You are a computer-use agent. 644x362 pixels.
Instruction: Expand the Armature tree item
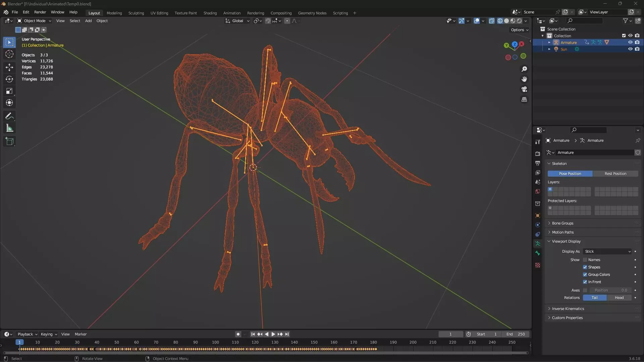[549, 43]
